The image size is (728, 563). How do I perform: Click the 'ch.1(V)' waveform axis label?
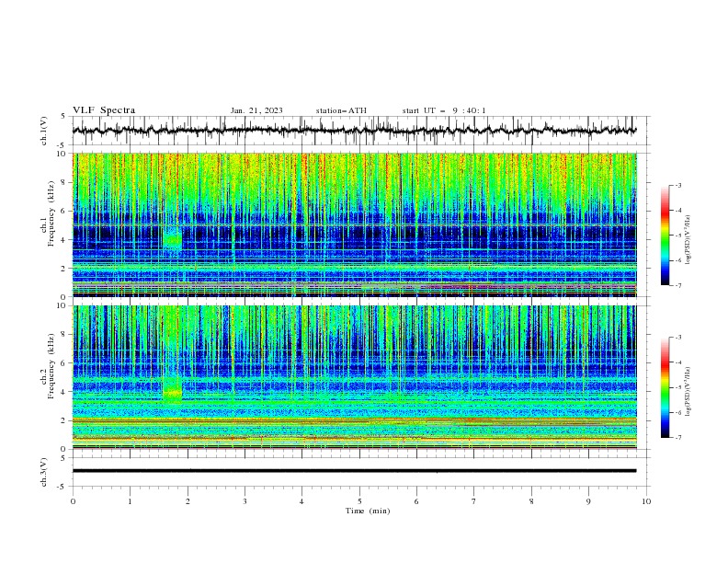44,131
